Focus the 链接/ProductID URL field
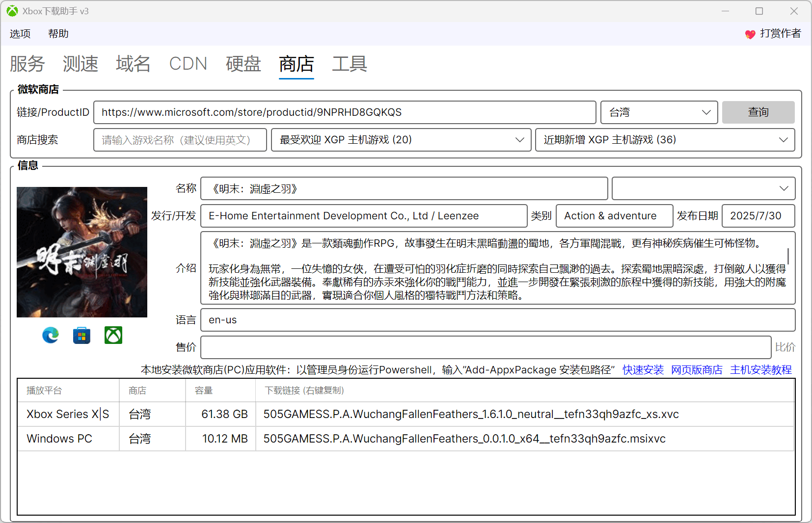Screen dimensions: 812x523 [x=345, y=112]
